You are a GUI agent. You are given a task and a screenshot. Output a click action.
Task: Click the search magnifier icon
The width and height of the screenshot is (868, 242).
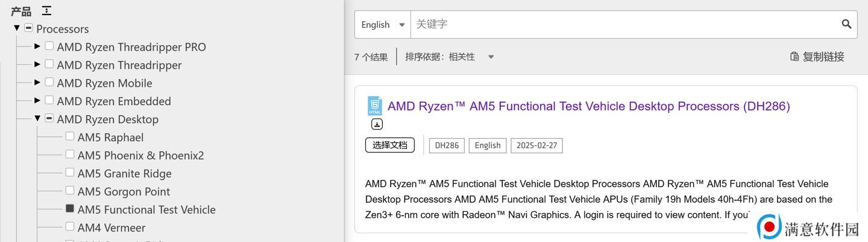[x=846, y=24]
